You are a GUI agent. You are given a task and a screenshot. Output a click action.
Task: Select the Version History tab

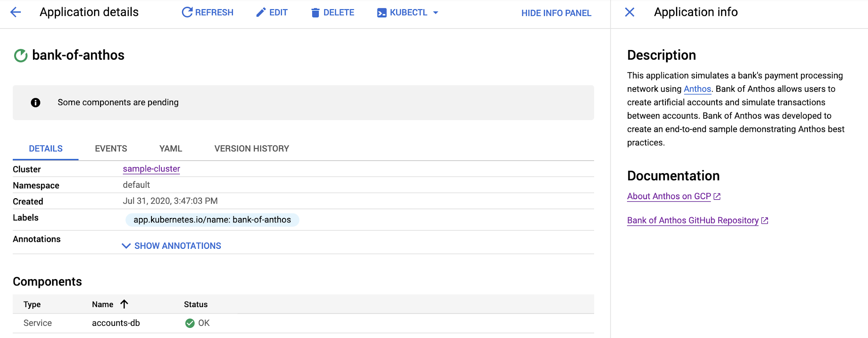click(251, 149)
